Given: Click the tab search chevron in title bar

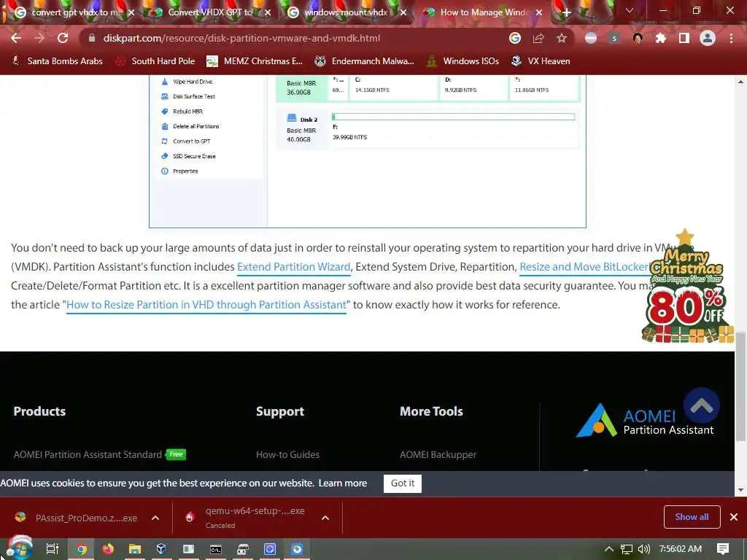Looking at the screenshot, I should click(630, 10).
